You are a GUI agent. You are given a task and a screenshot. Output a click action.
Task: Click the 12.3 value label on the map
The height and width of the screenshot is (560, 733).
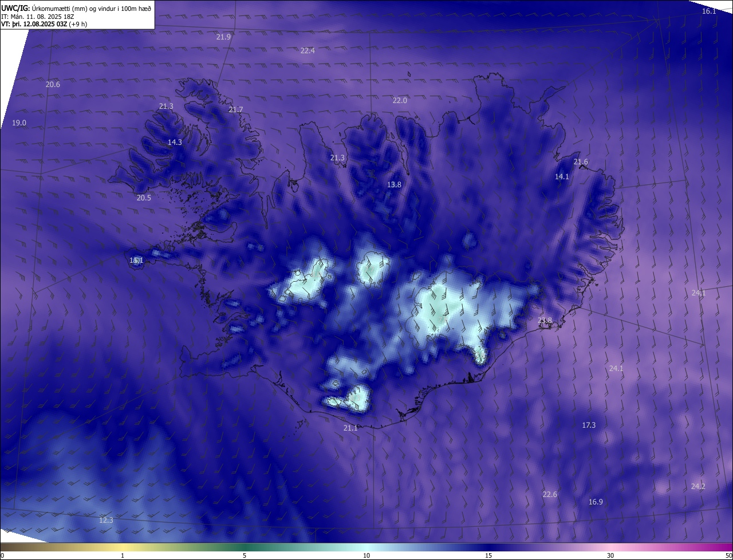click(x=106, y=520)
